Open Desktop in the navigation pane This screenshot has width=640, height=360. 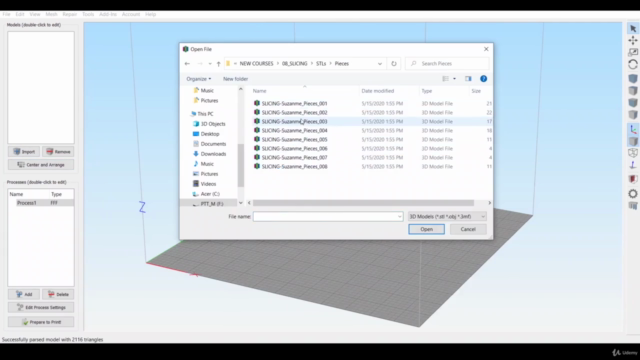coord(206,134)
